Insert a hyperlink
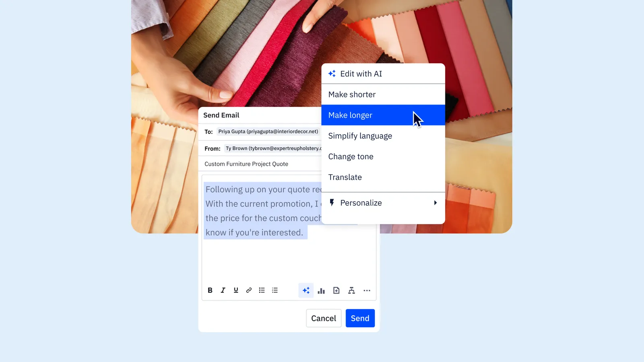 (x=248, y=290)
